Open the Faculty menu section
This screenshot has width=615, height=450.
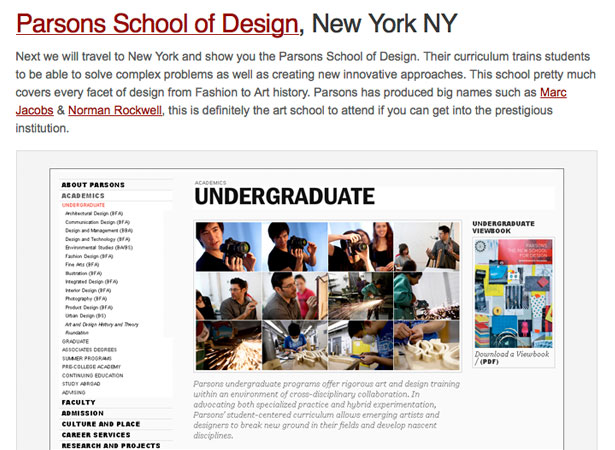click(x=78, y=402)
